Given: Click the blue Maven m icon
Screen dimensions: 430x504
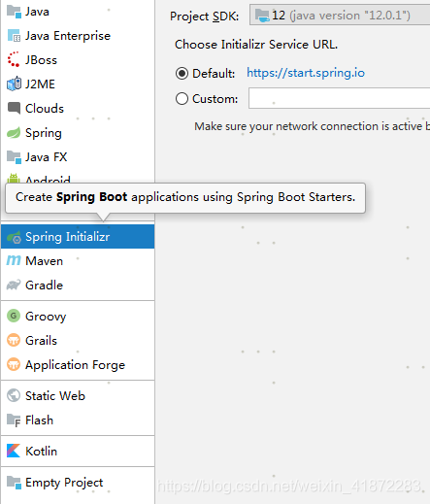Looking at the screenshot, I should pyautogui.click(x=14, y=260).
